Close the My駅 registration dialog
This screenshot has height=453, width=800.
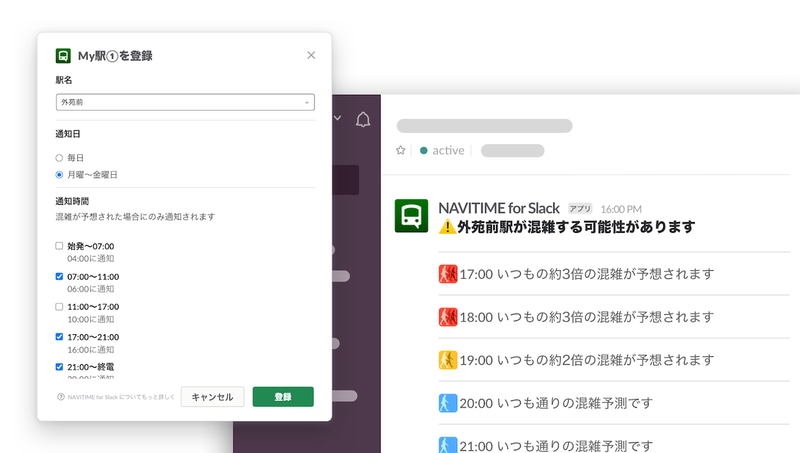click(311, 55)
